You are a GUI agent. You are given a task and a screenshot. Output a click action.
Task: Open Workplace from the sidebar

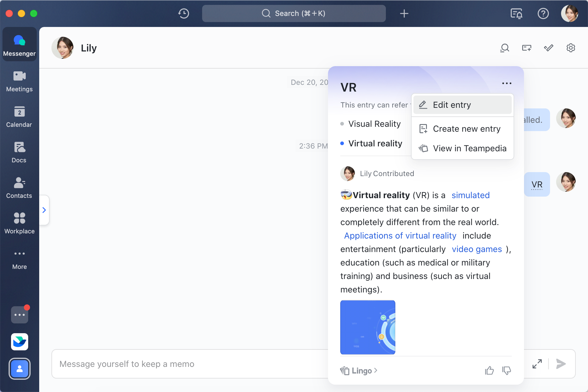tap(19, 224)
